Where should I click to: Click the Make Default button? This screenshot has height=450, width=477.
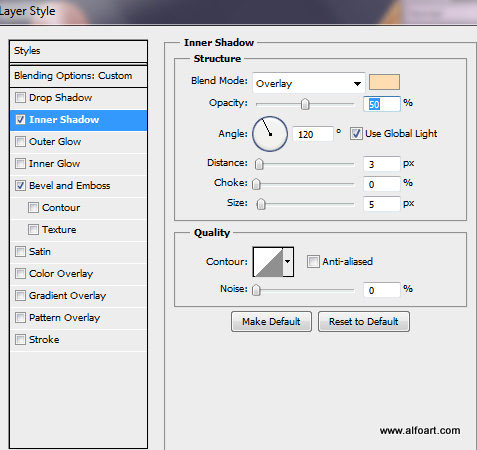tap(271, 322)
